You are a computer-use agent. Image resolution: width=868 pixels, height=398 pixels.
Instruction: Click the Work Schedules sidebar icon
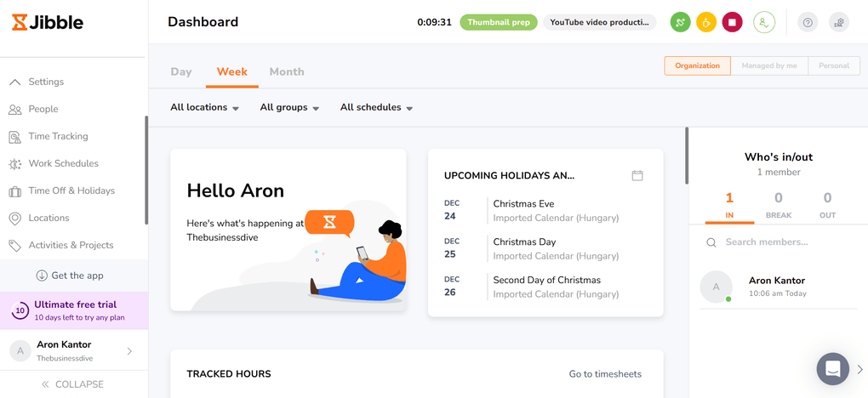[x=15, y=163]
